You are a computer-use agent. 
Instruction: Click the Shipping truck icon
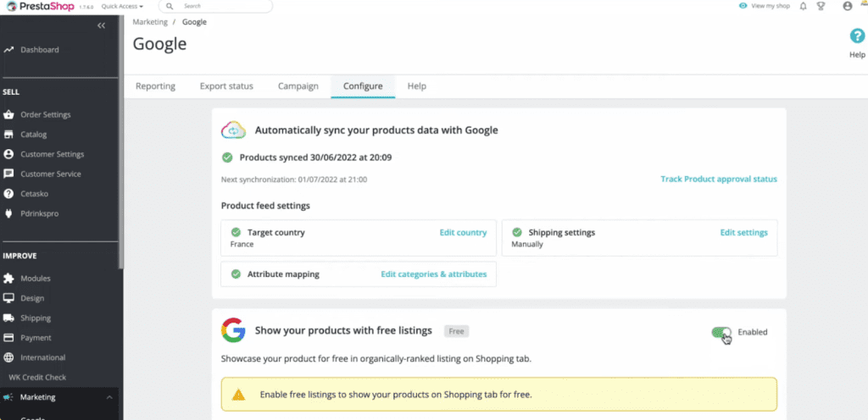(x=8, y=318)
